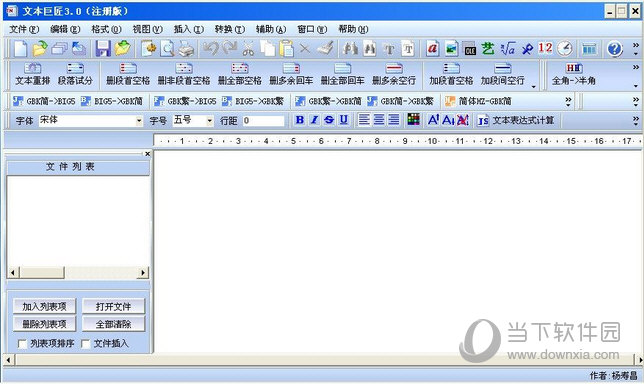Click the 加入列表项 button
644x384 pixels.
coord(44,306)
